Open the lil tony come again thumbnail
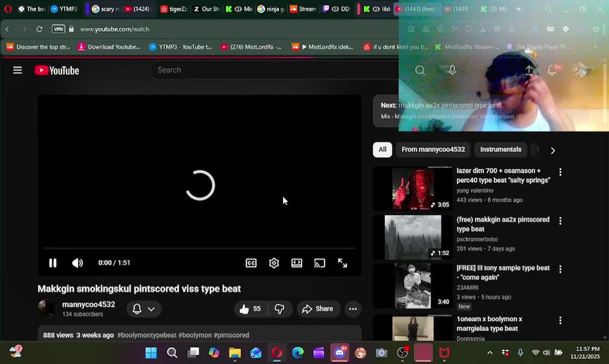 coord(413,286)
